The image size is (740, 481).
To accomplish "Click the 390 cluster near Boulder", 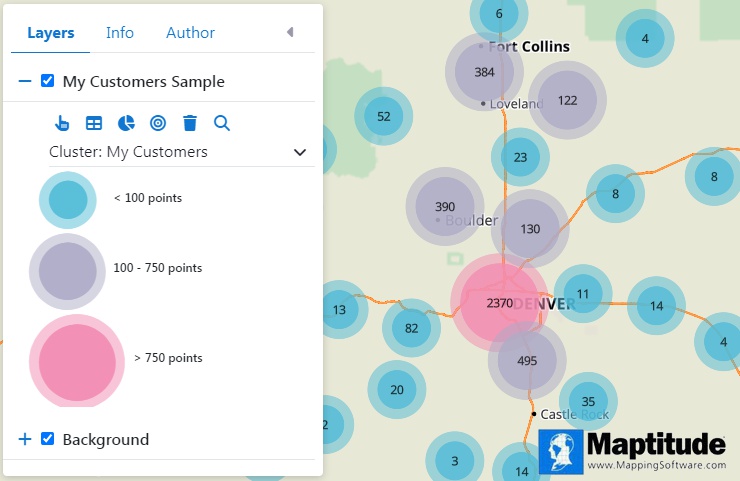I will click(x=444, y=206).
